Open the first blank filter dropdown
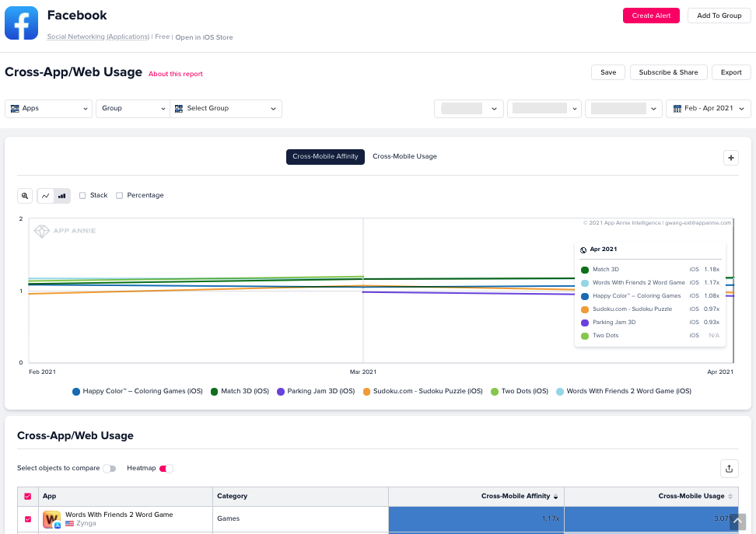The image size is (756, 534). [x=469, y=109]
